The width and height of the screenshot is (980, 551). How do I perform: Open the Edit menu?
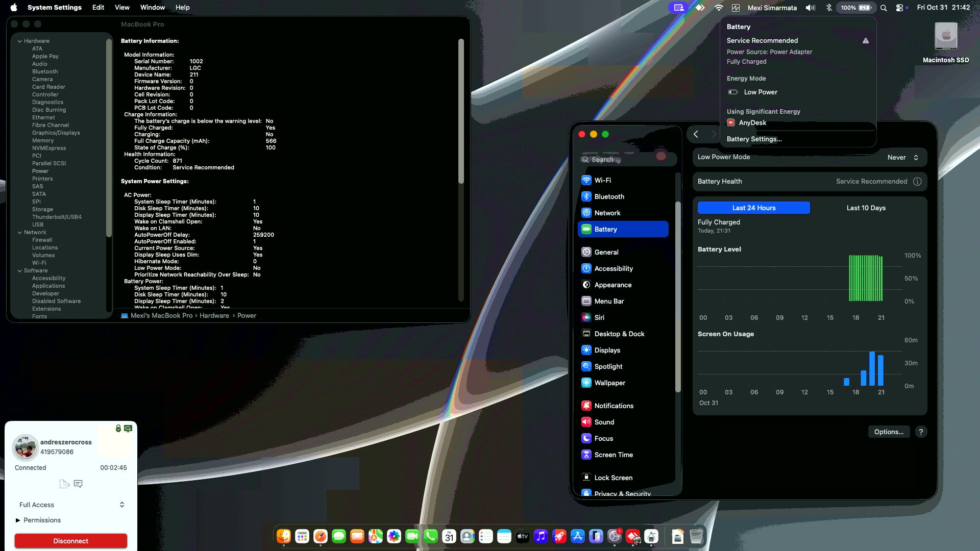[98, 7]
